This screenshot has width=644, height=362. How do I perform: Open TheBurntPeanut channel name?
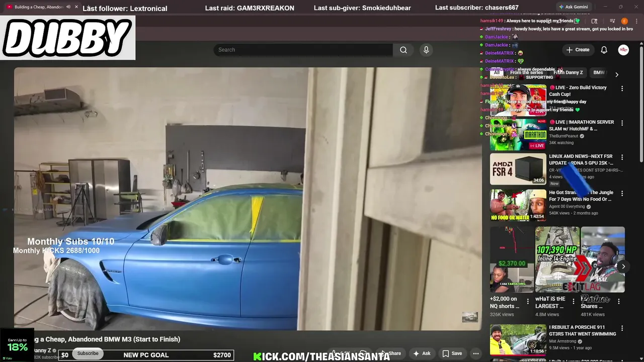563,136
